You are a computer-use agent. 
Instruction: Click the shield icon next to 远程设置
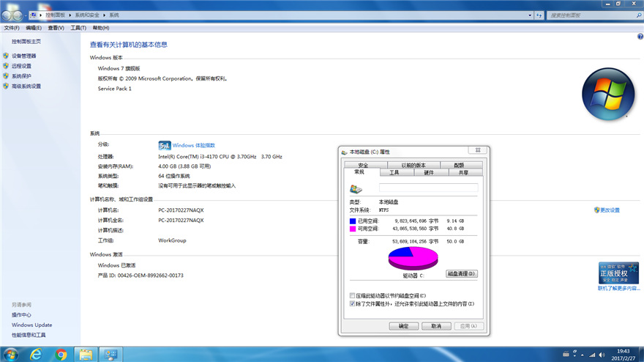point(6,66)
